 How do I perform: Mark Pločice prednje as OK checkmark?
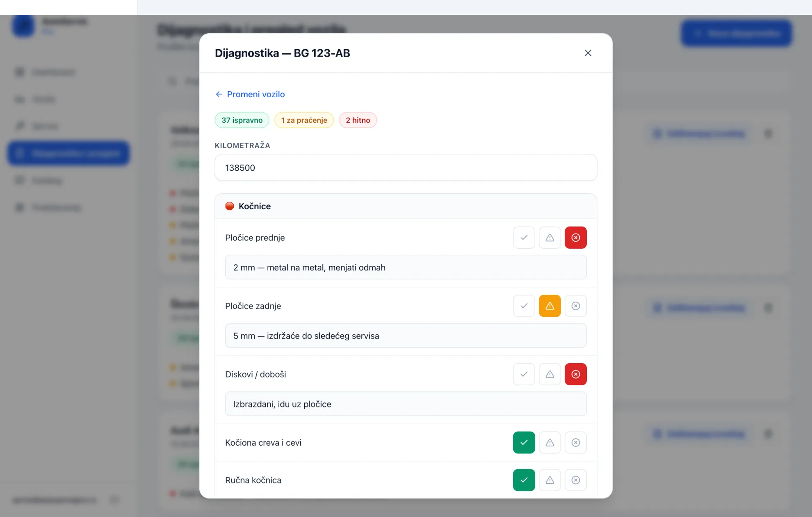click(x=524, y=238)
